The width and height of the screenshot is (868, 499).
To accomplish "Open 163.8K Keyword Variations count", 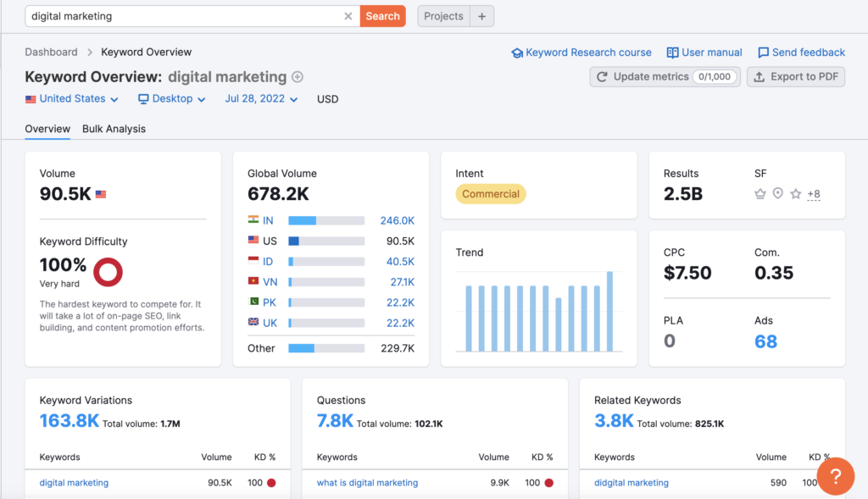I will (x=70, y=421).
